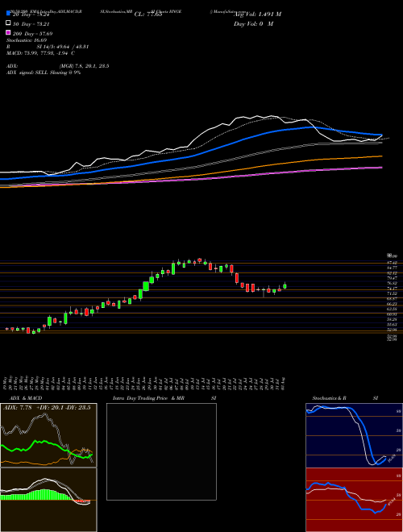Viewport: 403px width, 532px height.
Task: Click the magenta 200 Day legend swatch
Action: tap(8, 32)
